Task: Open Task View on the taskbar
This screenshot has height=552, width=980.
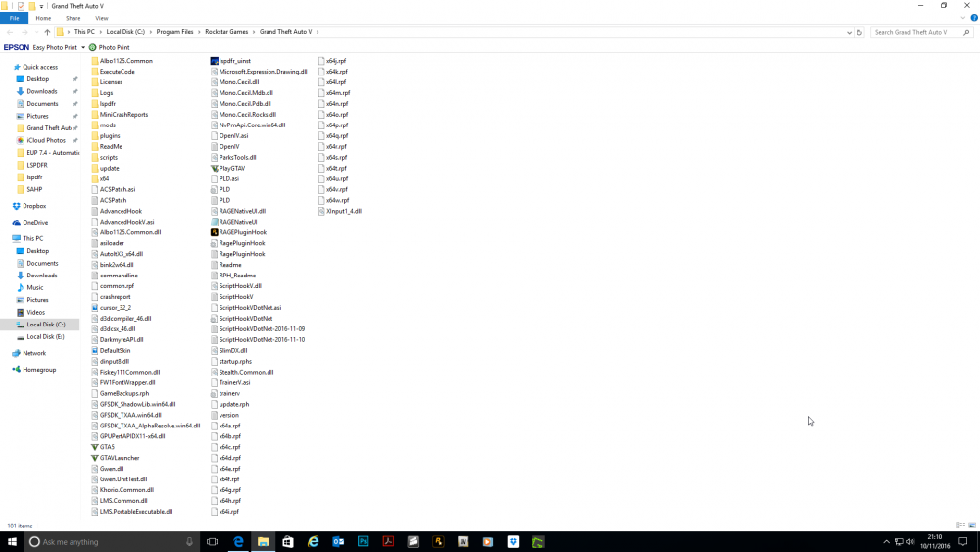Action: click(213, 542)
